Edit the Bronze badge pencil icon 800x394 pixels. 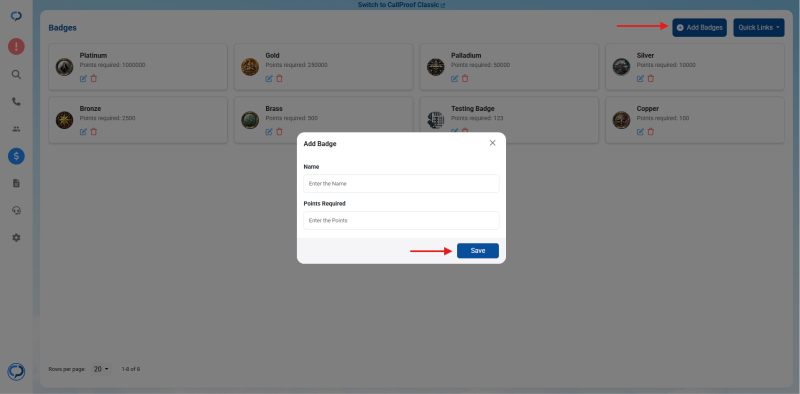click(83, 132)
